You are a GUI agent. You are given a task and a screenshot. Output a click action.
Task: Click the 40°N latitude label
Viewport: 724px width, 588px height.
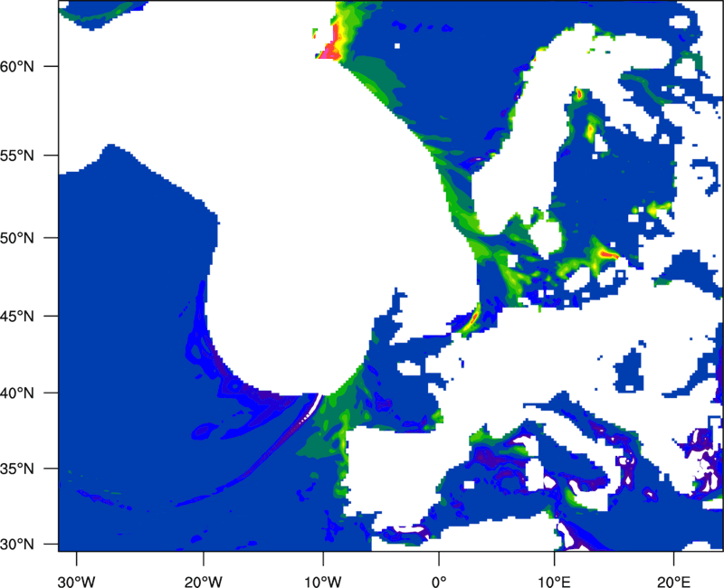tap(17, 394)
